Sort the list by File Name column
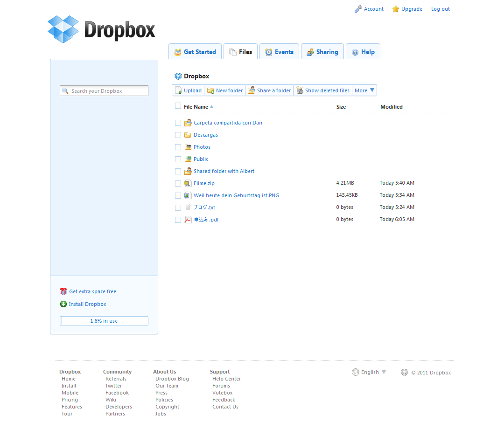This screenshot has height=429, width=504. click(x=196, y=107)
